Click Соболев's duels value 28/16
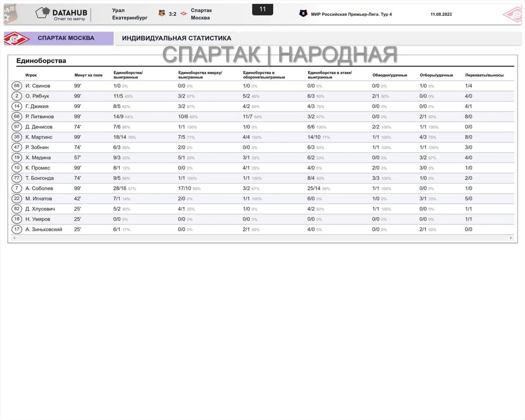The width and height of the screenshot is (525, 420). (x=120, y=188)
